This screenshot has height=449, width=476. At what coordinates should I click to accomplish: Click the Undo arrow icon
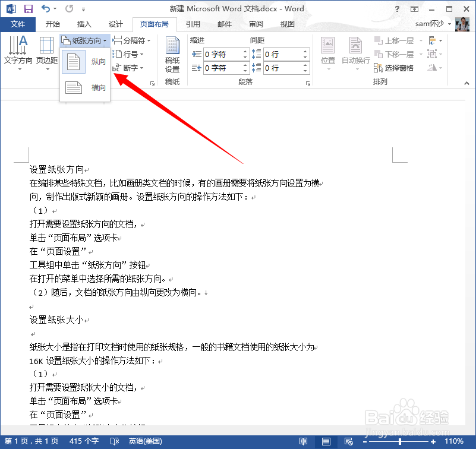(x=46, y=8)
